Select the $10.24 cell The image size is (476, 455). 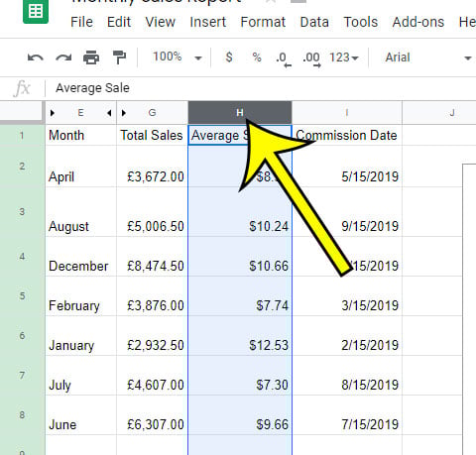point(240,212)
